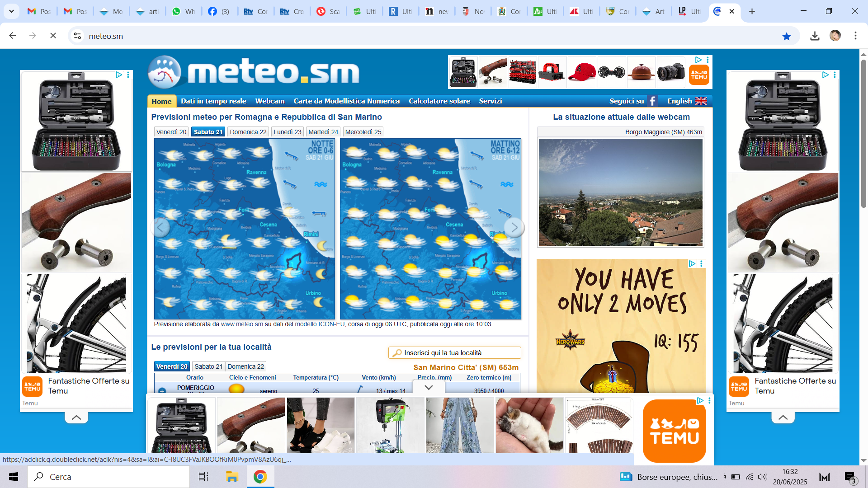Show previous forecast map with left arrow

point(160,227)
